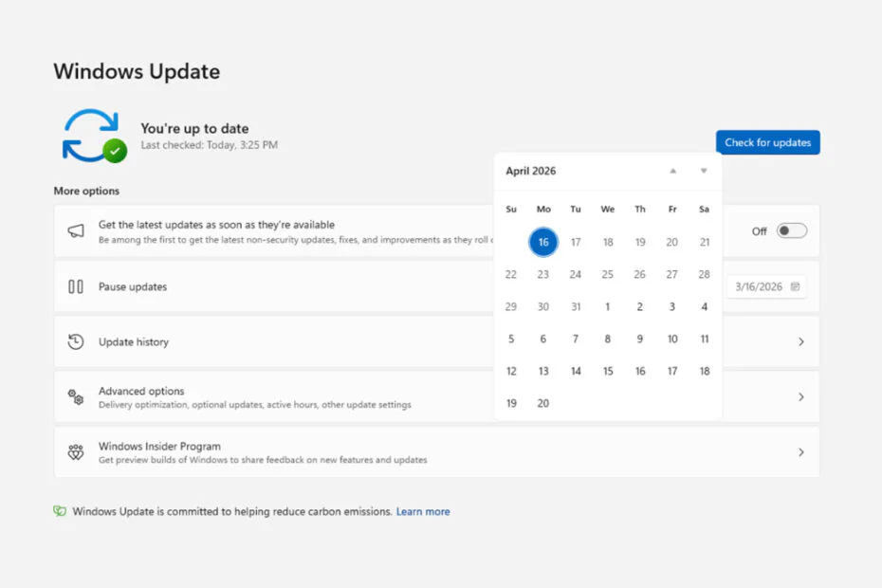Open the Windows Insider Program page

(799, 452)
